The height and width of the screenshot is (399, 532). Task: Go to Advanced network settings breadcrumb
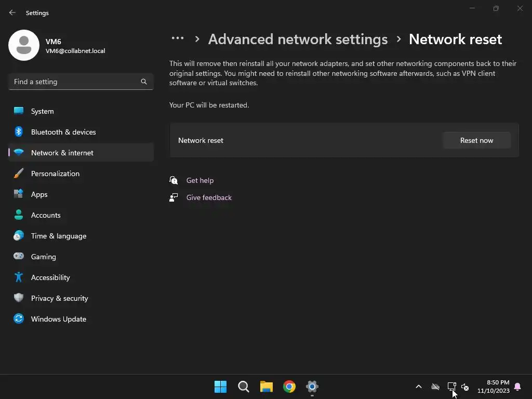pos(298,39)
